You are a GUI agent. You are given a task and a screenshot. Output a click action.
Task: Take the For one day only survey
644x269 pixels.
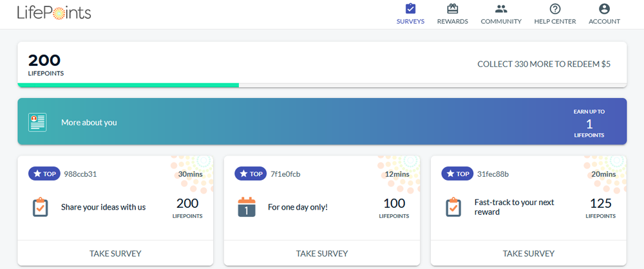point(322,254)
